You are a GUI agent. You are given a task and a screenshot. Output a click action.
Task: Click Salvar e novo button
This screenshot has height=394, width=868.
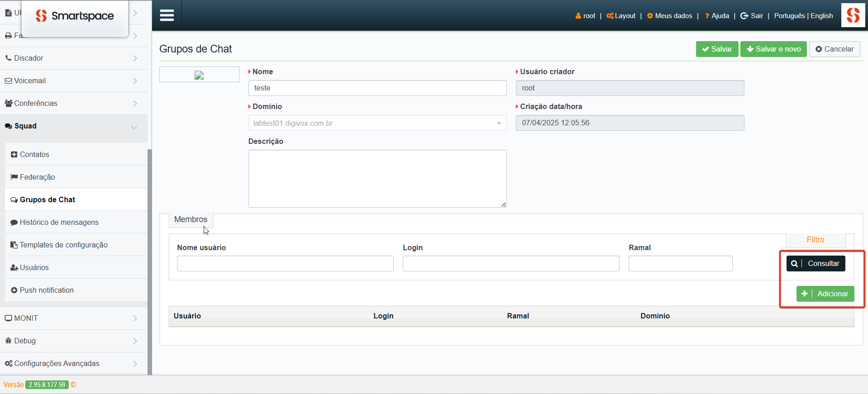point(773,49)
